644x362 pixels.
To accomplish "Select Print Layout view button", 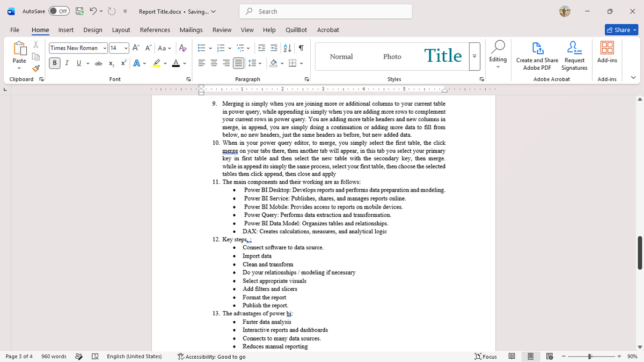I will click(530, 357).
